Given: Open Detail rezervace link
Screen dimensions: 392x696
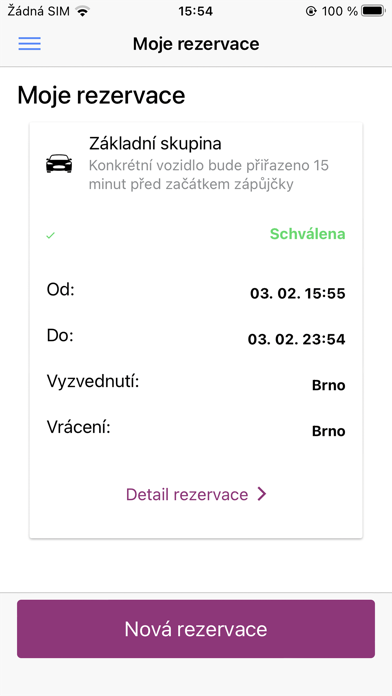Looking at the screenshot, I should pyautogui.click(x=196, y=494).
